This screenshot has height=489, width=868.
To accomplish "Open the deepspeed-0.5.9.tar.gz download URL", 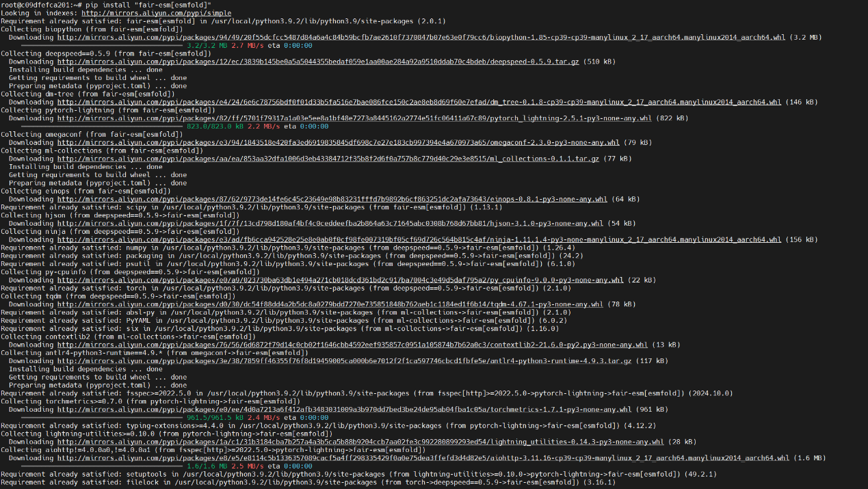I will tap(318, 62).
